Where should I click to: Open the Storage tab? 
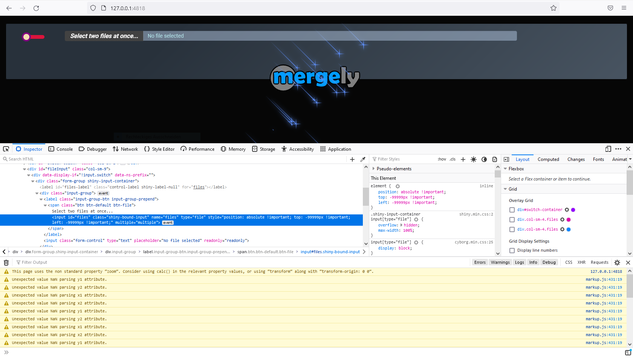click(263, 149)
